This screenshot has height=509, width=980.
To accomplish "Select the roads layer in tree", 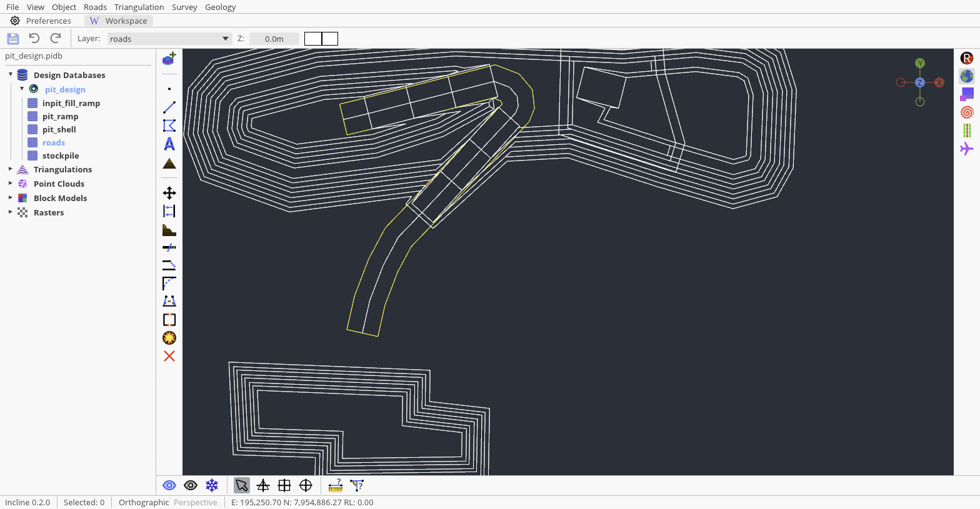I will tap(54, 142).
